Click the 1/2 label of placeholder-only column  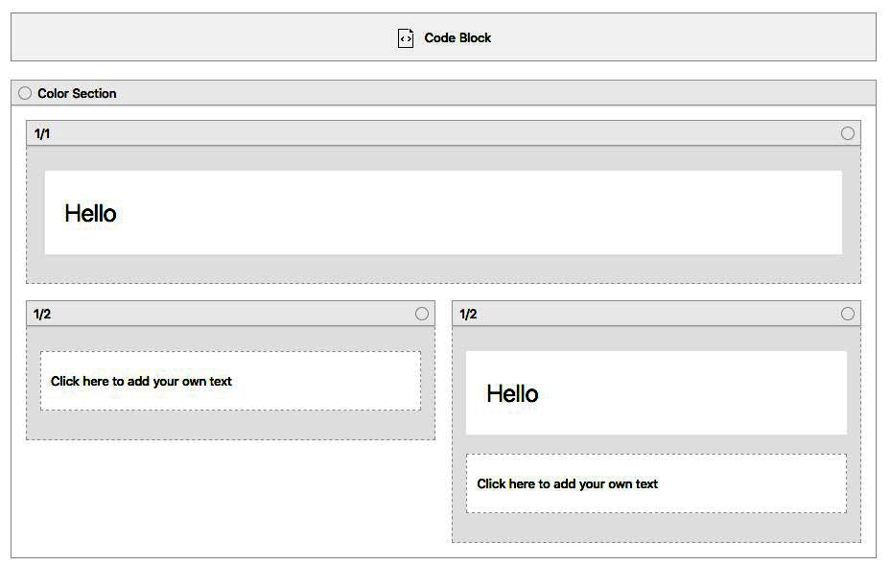point(42,315)
